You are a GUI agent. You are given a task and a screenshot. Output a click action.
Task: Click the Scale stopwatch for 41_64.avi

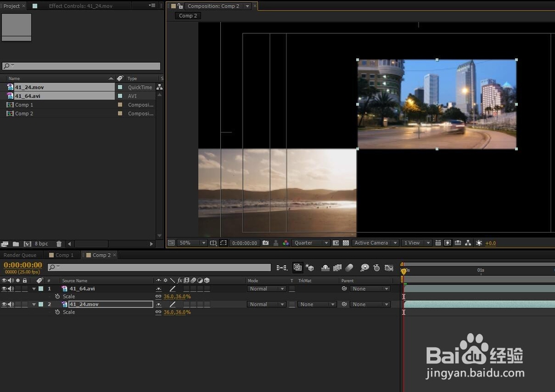[57, 296]
